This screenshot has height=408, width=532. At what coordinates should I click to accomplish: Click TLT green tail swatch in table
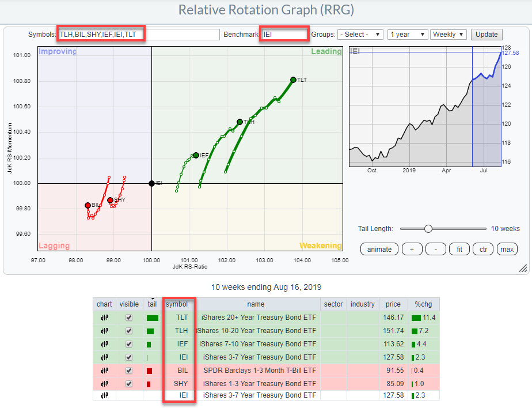point(153,318)
